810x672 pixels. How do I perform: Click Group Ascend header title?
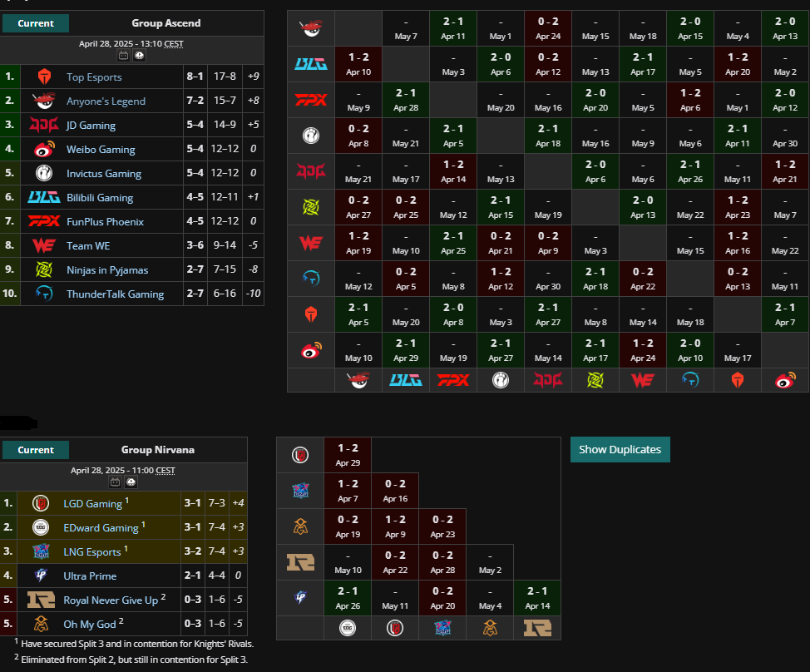165,23
